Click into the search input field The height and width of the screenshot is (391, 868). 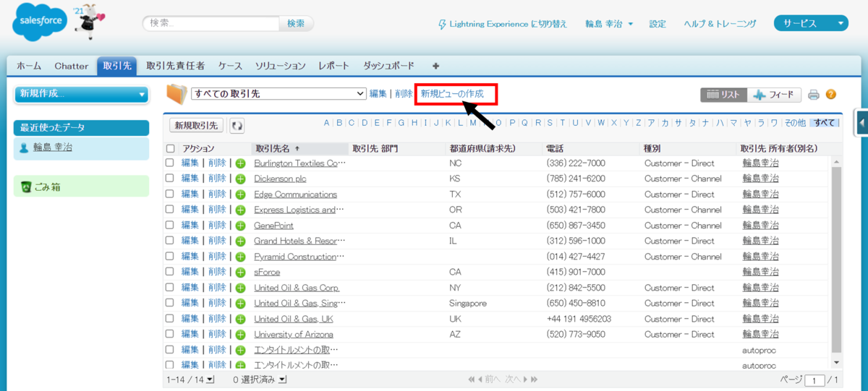(210, 23)
